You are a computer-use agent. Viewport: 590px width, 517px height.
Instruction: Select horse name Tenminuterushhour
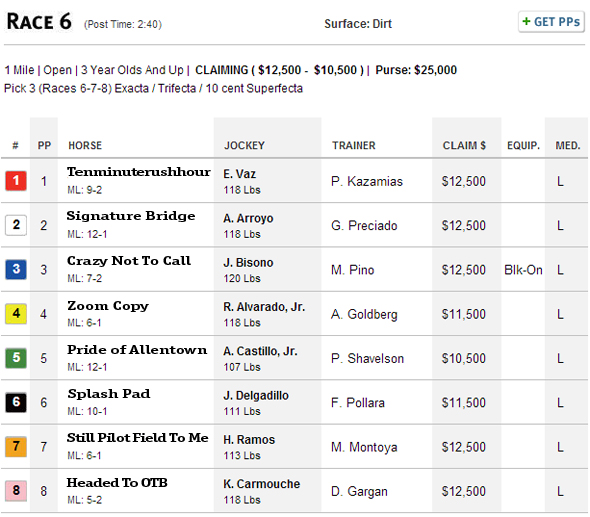pos(138,172)
